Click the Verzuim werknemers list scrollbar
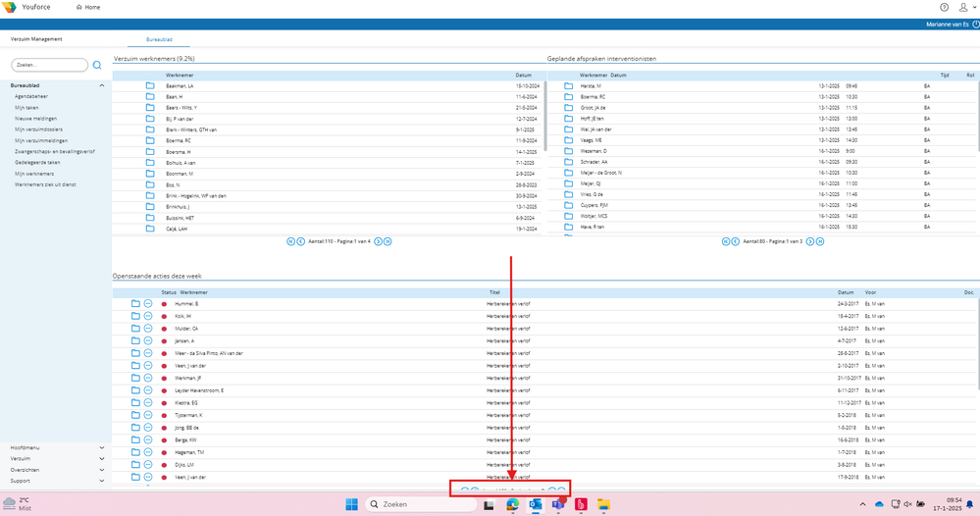980x516 pixels. (545, 116)
